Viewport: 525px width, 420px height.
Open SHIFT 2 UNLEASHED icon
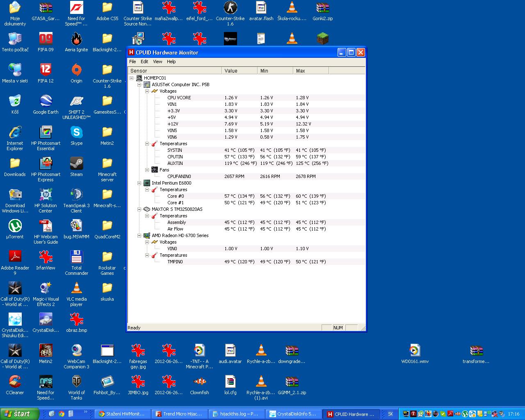click(76, 107)
